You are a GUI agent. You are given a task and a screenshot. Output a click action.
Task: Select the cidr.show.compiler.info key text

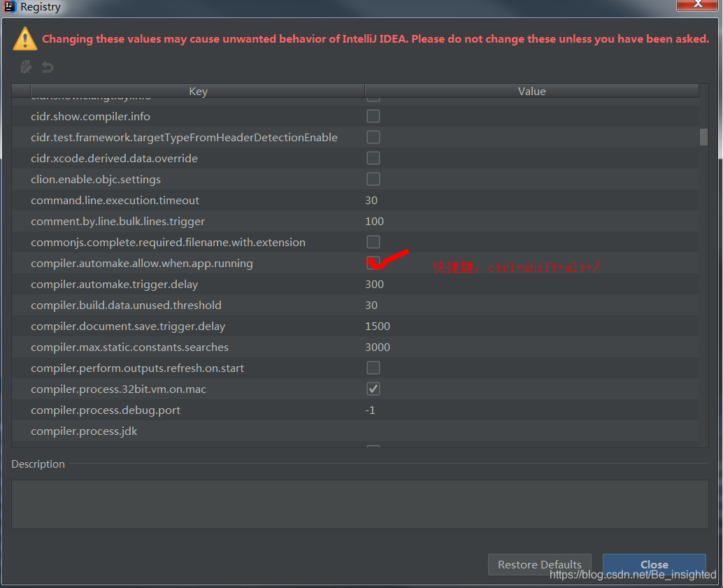(x=90, y=116)
